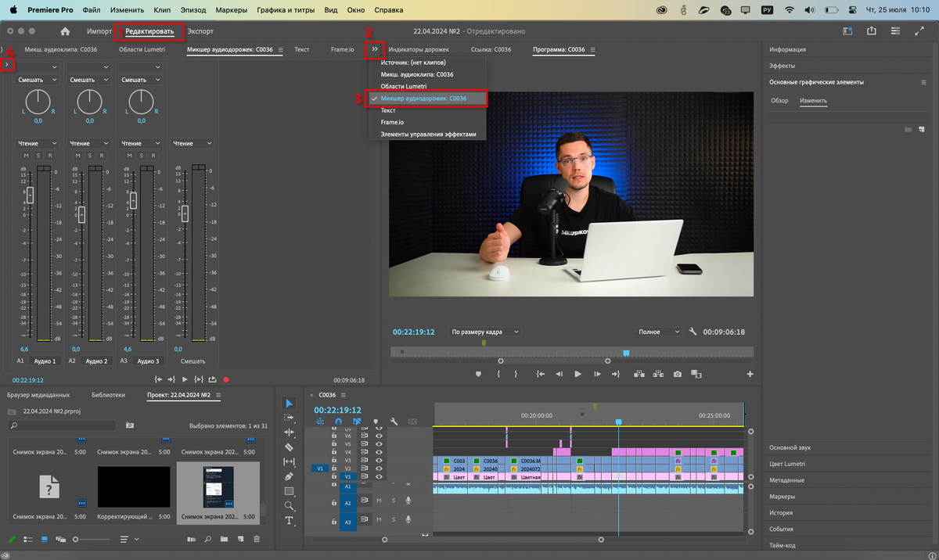Click New Bin folder icon
The height and width of the screenshot is (560, 939).
coord(224,539)
